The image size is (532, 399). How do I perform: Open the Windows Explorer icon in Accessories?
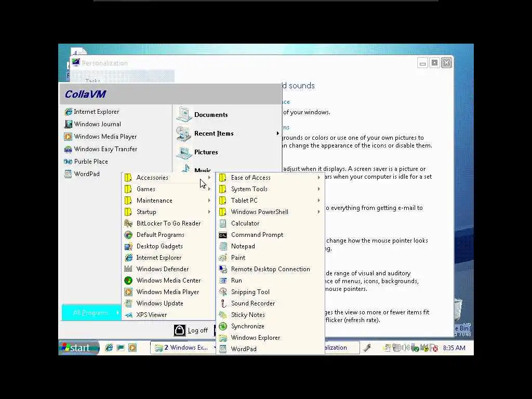click(x=223, y=338)
